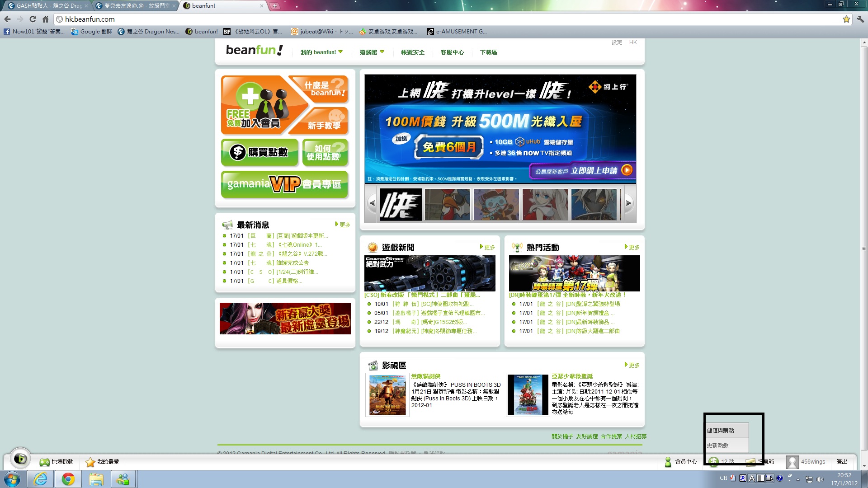Viewport: 868px width, 488px height.
Task: Bookmark page with star icon in address bar
Action: 846,19
